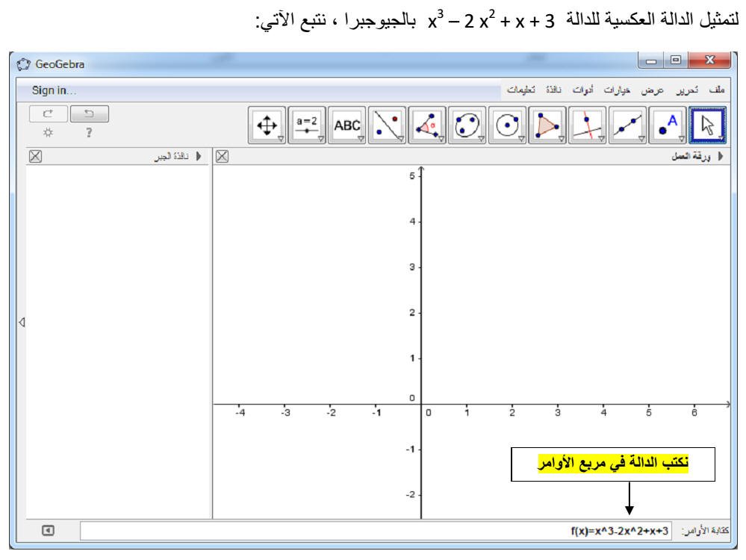This screenshot has width=746, height=560.
Task: Select the Line through Two Points tool
Action: pos(627,125)
